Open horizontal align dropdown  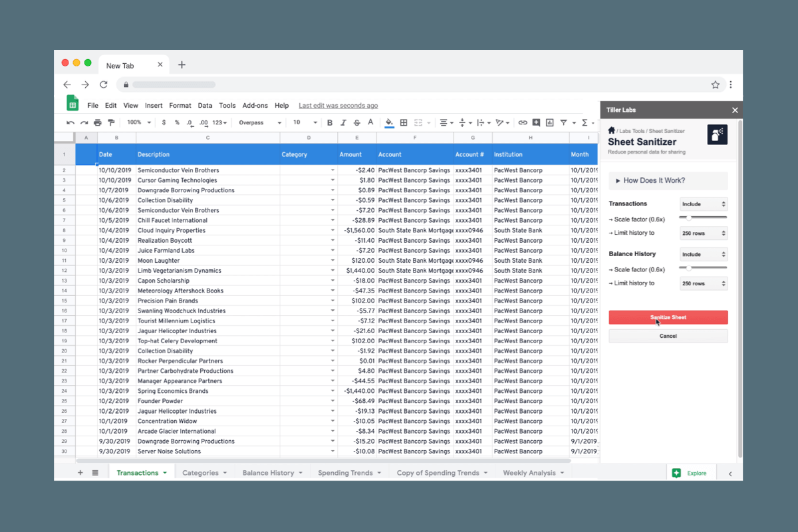coord(446,122)
